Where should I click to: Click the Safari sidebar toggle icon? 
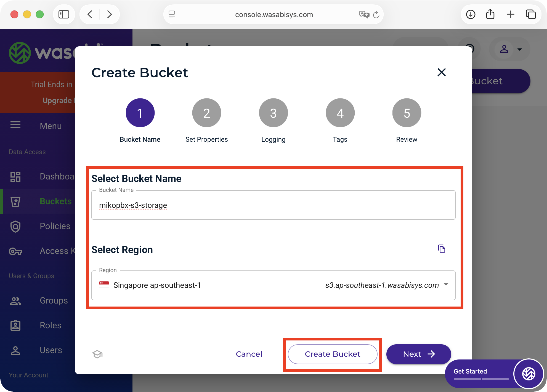(64, 14)
